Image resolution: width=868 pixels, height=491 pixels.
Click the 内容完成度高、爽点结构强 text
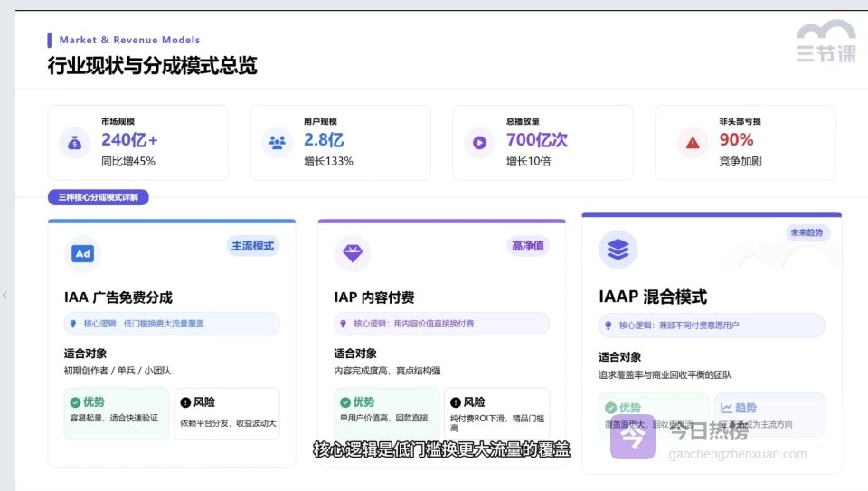pyautogui.click(x=387, y=371)
